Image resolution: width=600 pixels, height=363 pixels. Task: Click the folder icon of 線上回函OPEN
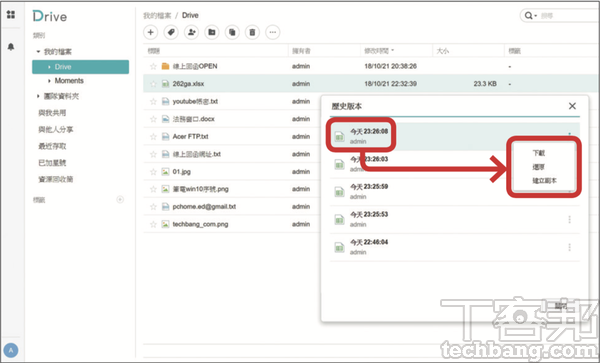tap(165, 66)
